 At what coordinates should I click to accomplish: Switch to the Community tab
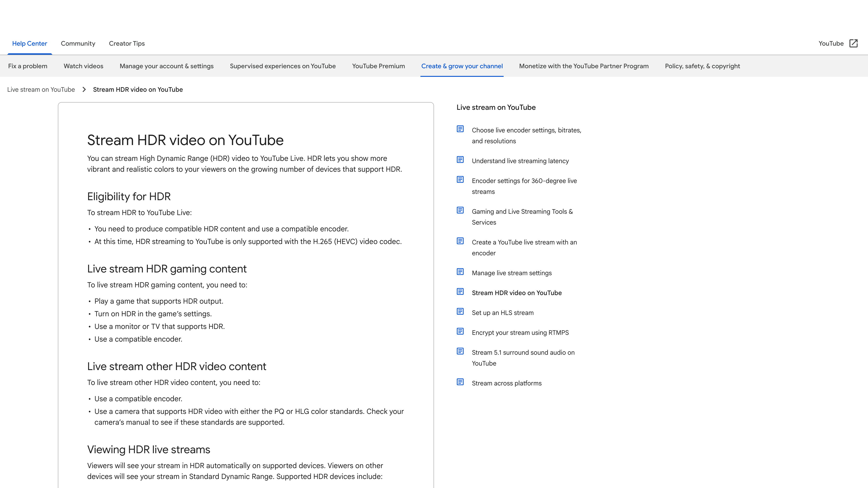pos(78,43)
